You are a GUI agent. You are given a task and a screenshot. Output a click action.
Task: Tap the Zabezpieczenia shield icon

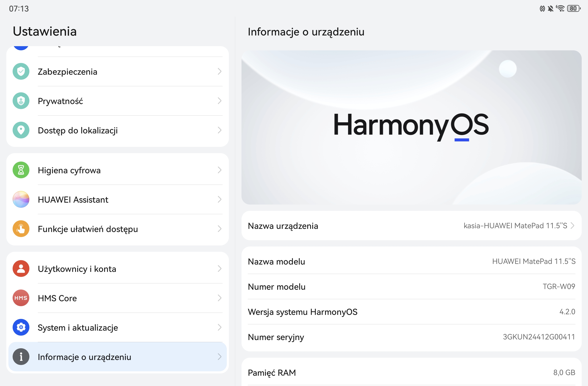pyautogui.click(x=21, y=72)
